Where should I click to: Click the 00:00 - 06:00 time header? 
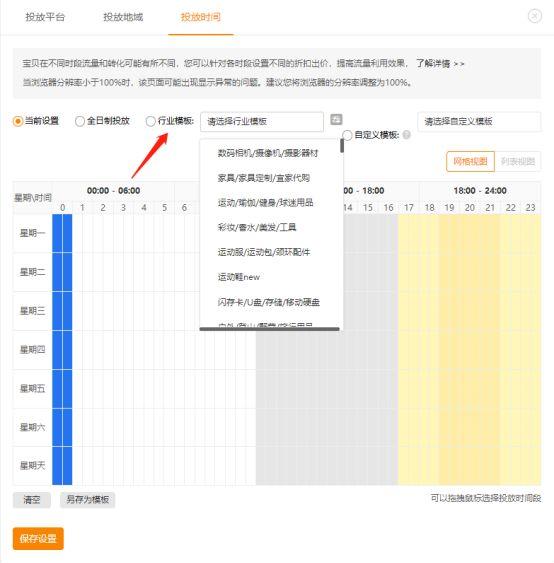click(113, 191)
